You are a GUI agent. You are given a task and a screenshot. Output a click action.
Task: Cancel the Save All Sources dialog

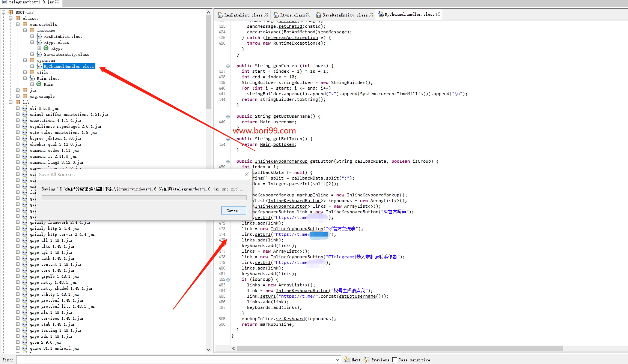pyautogui.click(x=233, y=211)
